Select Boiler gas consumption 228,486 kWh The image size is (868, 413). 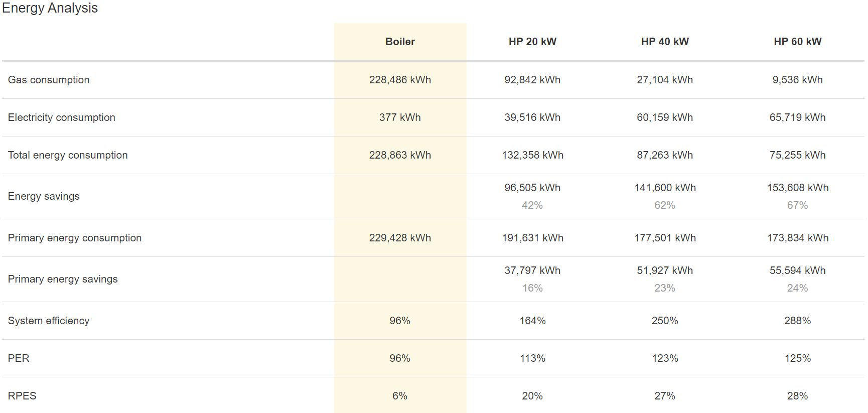[x=400, y=80]
